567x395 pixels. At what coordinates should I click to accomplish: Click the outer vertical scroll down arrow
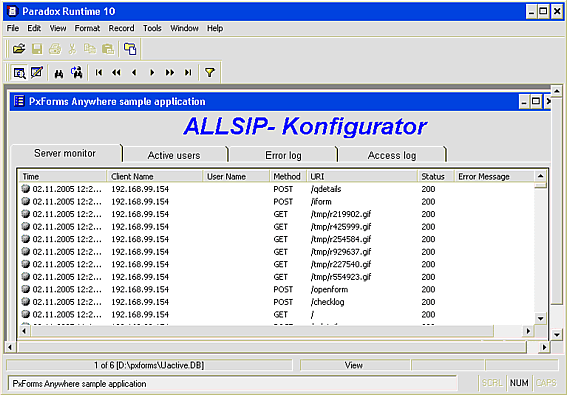tap(557, 335)
